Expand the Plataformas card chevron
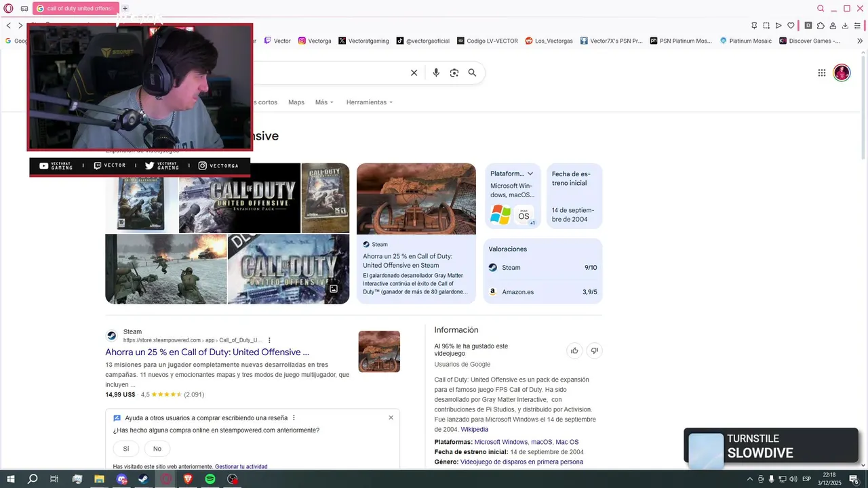868x488 pixels. [x=530, y=174]
